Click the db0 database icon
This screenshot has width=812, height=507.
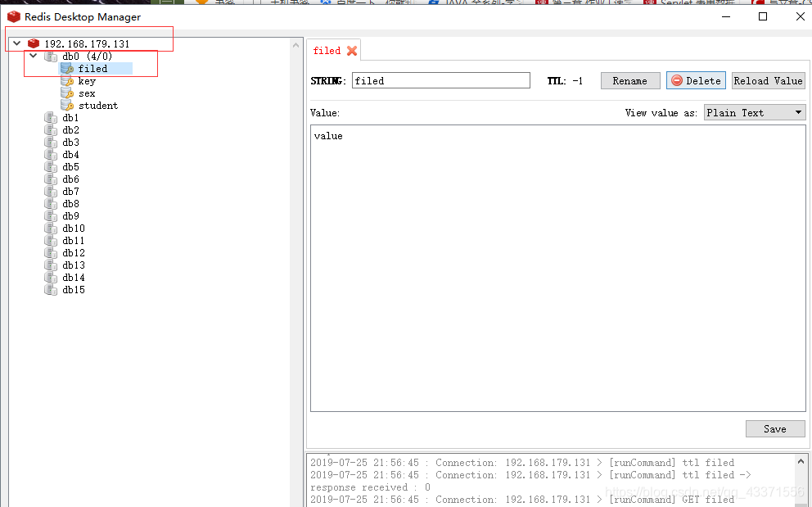click(x=51, y=56)
